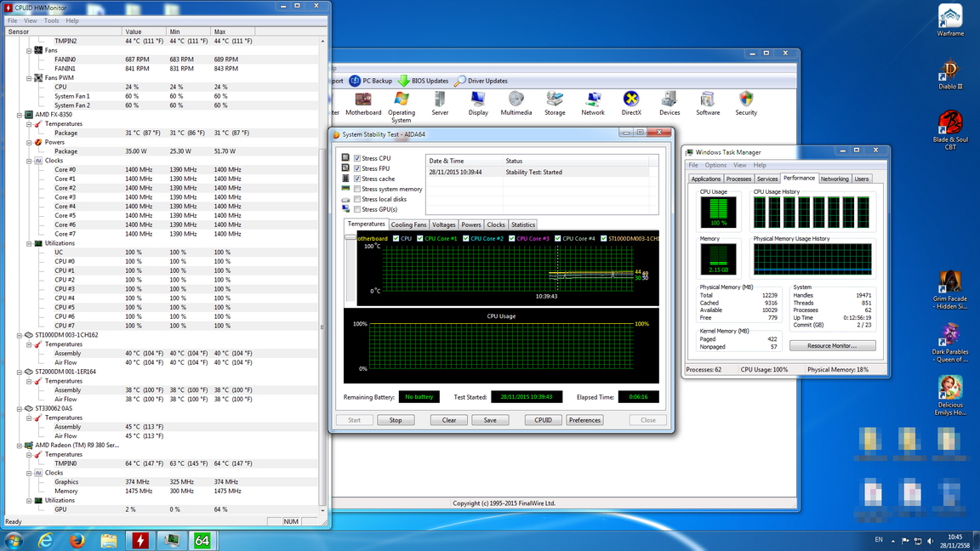Open HWMonitor File menu

[x=13, y=20]
